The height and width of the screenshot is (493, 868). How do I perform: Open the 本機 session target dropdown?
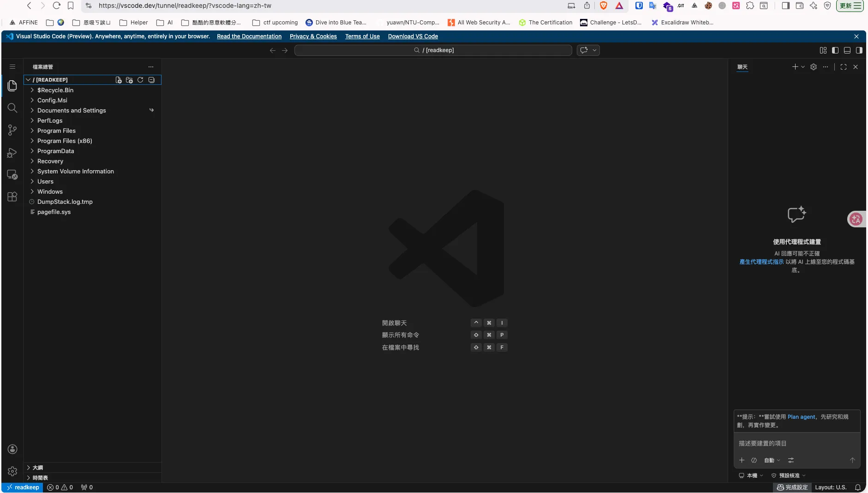(x=751, y=475)
